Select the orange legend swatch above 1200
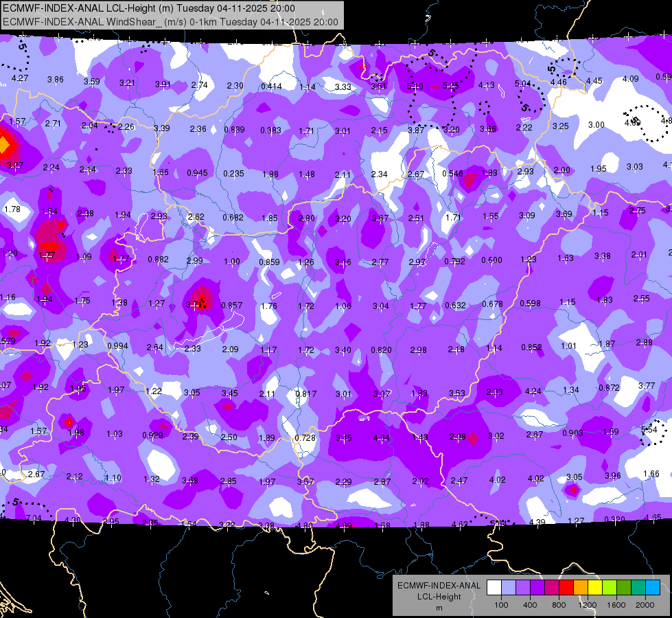Viewport: 672px width, 618px height. coord(581,587)
